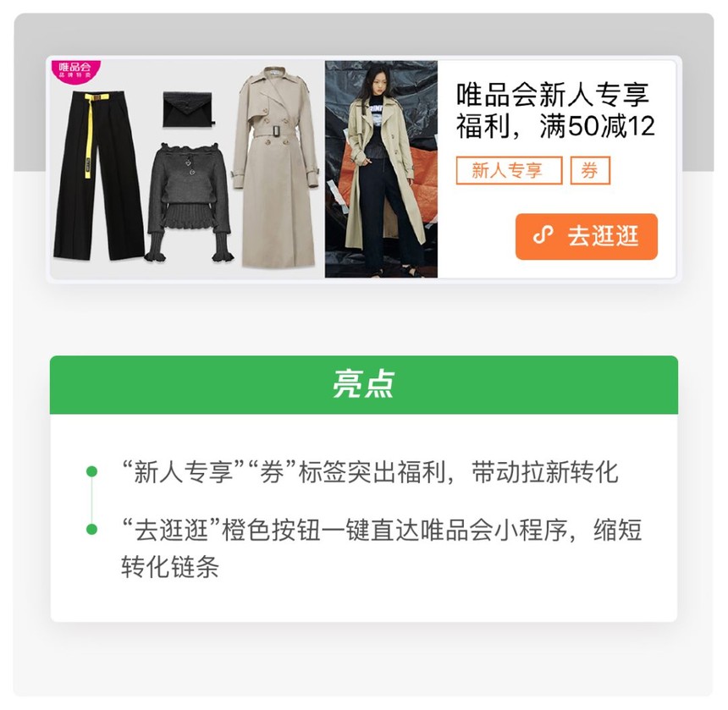Click the first green bullet dot
Image resolution: width=728 pixels, height=710 pixels.
[92, 472]
